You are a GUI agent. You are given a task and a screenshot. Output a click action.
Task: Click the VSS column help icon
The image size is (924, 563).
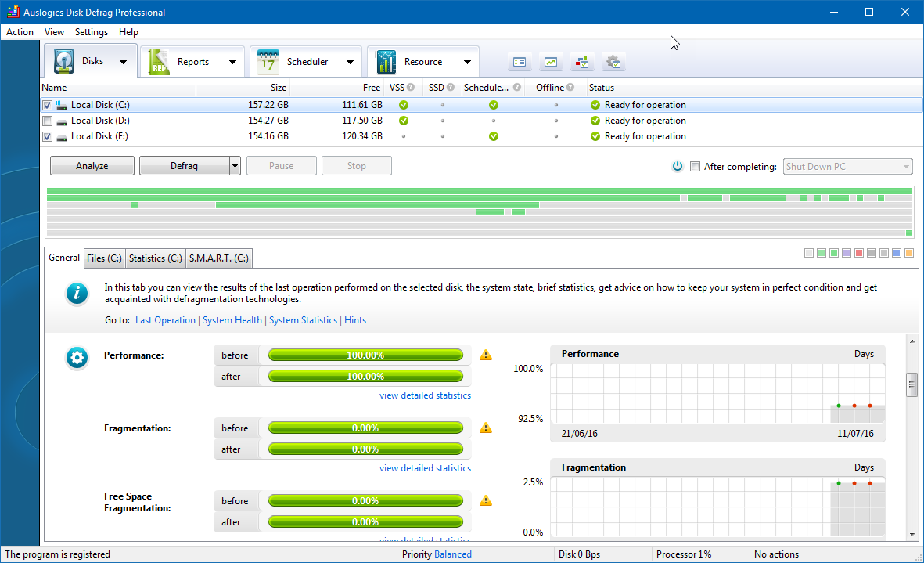(412, 88)
